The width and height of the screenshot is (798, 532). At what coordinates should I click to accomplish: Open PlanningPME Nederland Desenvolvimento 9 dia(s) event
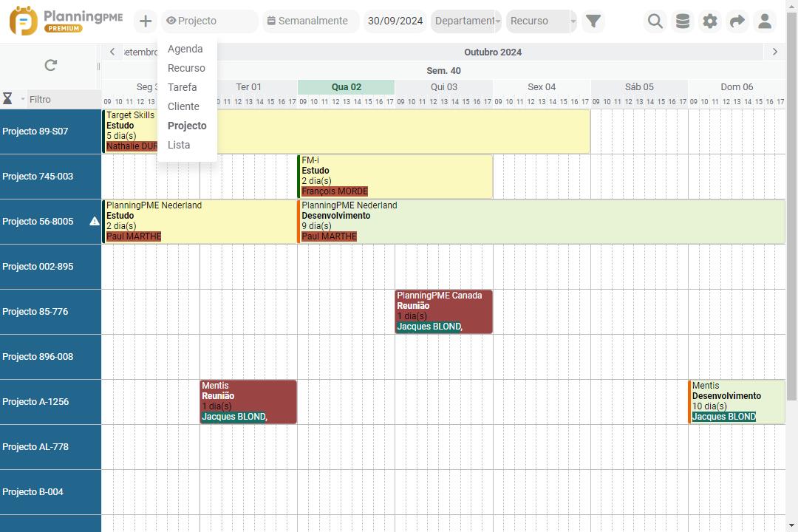542,222
